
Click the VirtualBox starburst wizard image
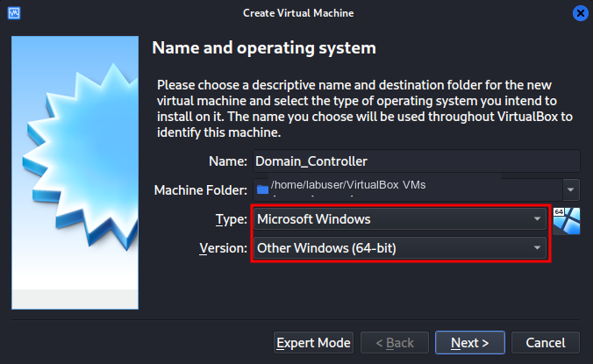(x=75, y=173)
